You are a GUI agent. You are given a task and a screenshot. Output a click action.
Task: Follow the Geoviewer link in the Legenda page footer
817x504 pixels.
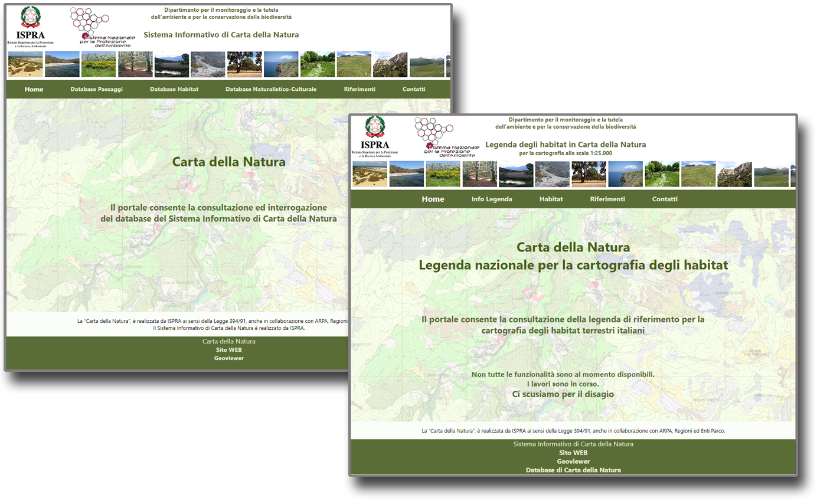tap(573, 462)
